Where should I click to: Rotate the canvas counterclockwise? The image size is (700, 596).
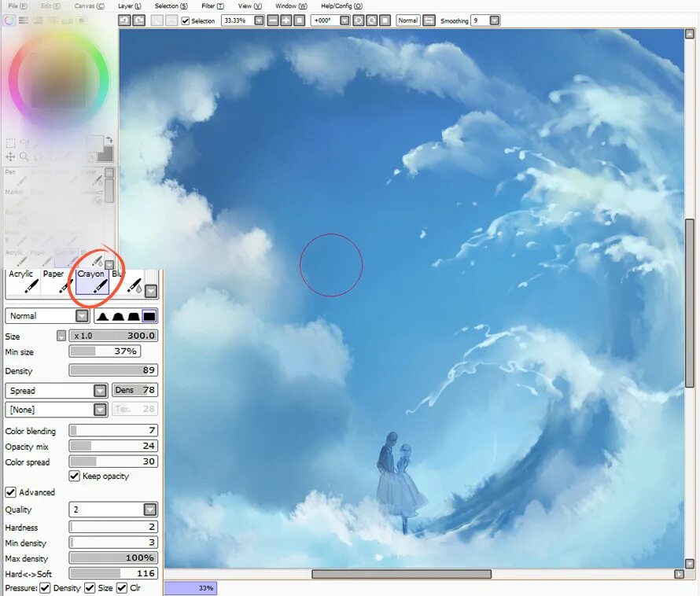pos(358,20)
